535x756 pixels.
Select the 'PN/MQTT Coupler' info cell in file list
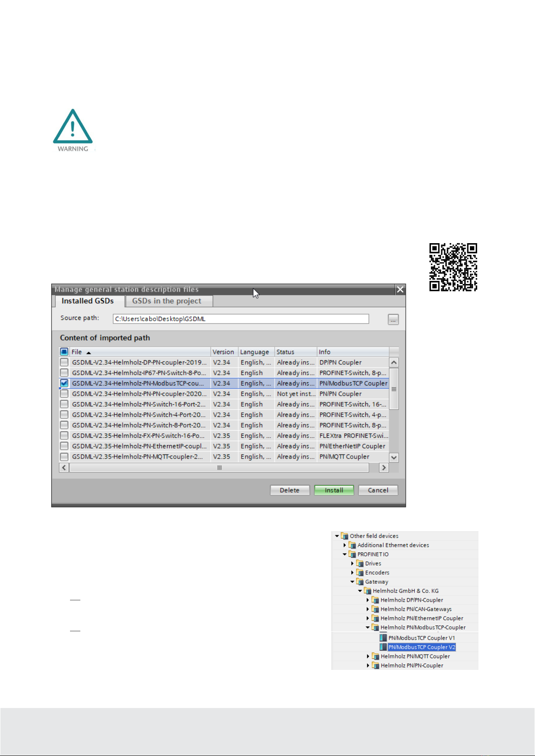point(353,457)
